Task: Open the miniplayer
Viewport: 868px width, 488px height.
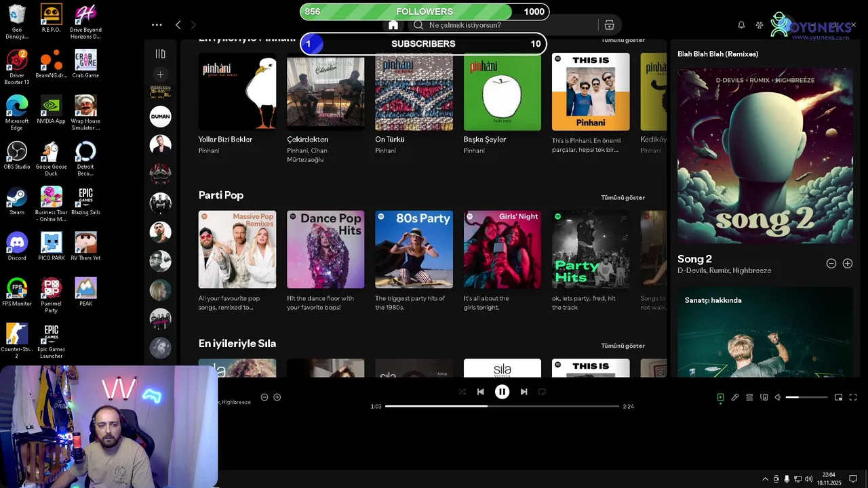Action: [x=838, y=398]
